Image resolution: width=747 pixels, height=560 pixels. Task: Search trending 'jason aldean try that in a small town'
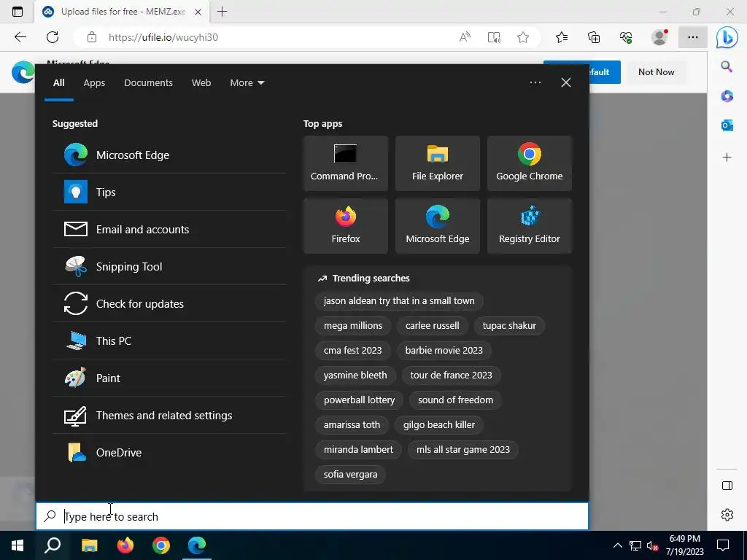399,301
